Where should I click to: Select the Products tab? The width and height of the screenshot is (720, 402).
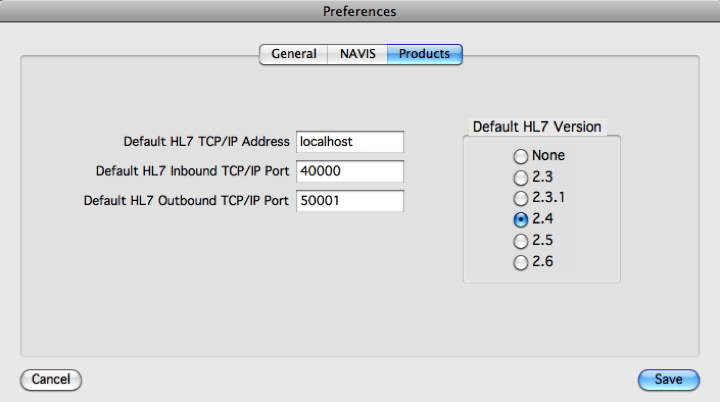(424, 54)
